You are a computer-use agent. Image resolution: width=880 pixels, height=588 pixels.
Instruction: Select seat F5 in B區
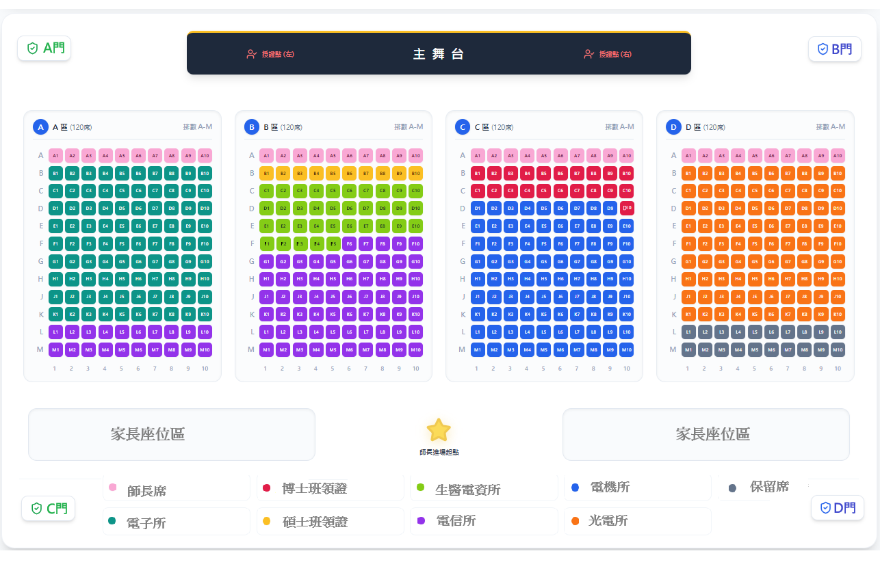(333, 243)
